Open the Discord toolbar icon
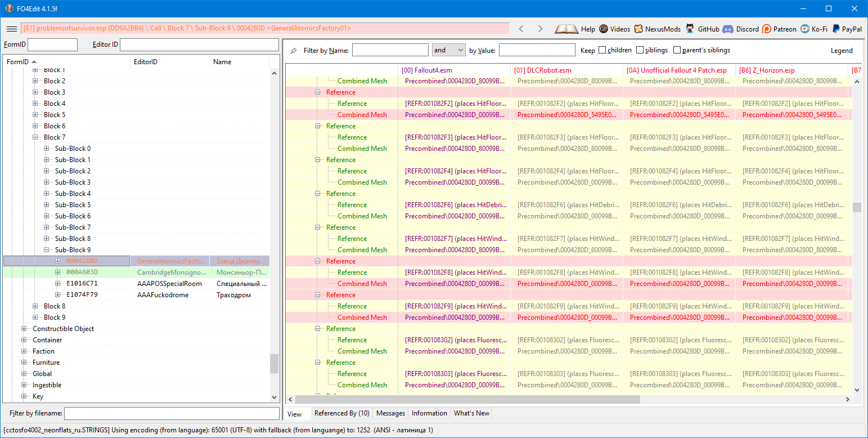 coord(728,29)
